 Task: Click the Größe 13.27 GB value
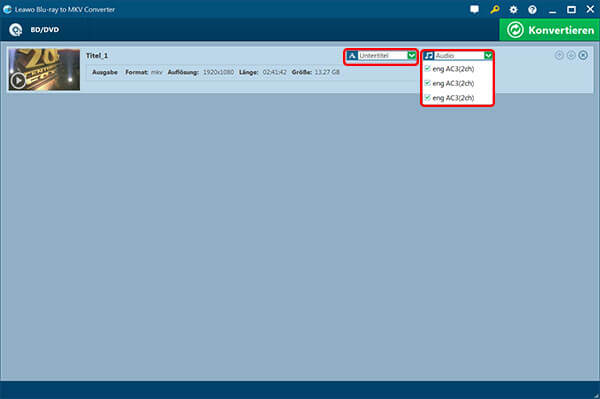click(x=327, y=72)
